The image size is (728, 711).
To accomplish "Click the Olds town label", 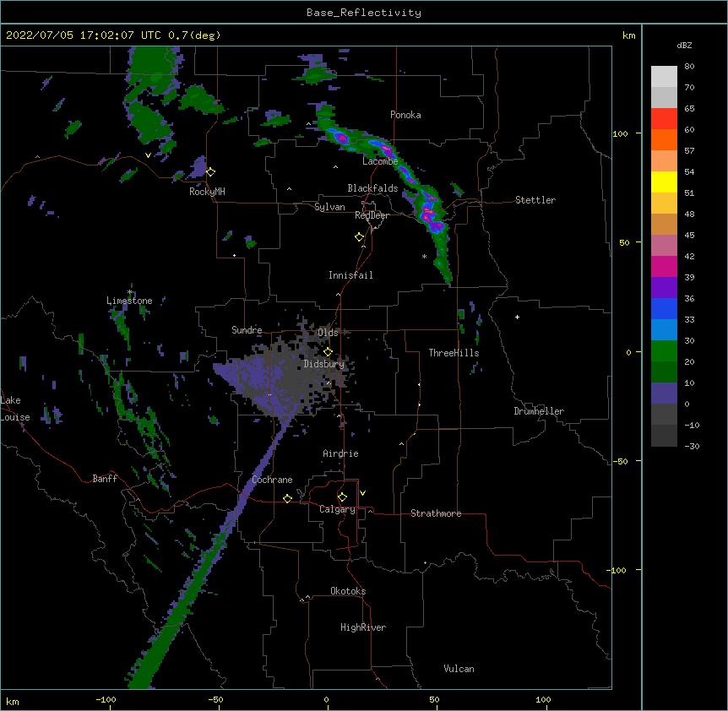I will [x=328, y=333].
